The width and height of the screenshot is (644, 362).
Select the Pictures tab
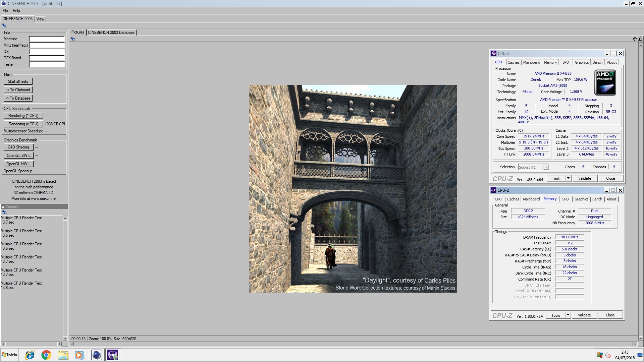(x=77, y=32)
